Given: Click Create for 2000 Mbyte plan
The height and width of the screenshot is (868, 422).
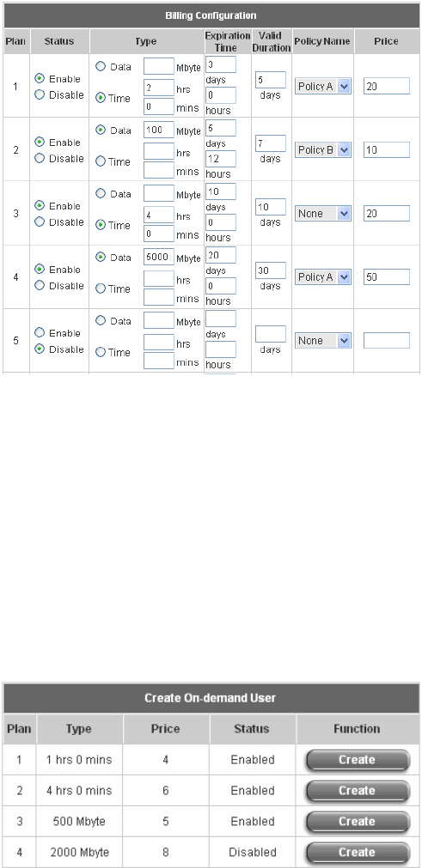Looking at the screenshot, I should coord(358,852).
